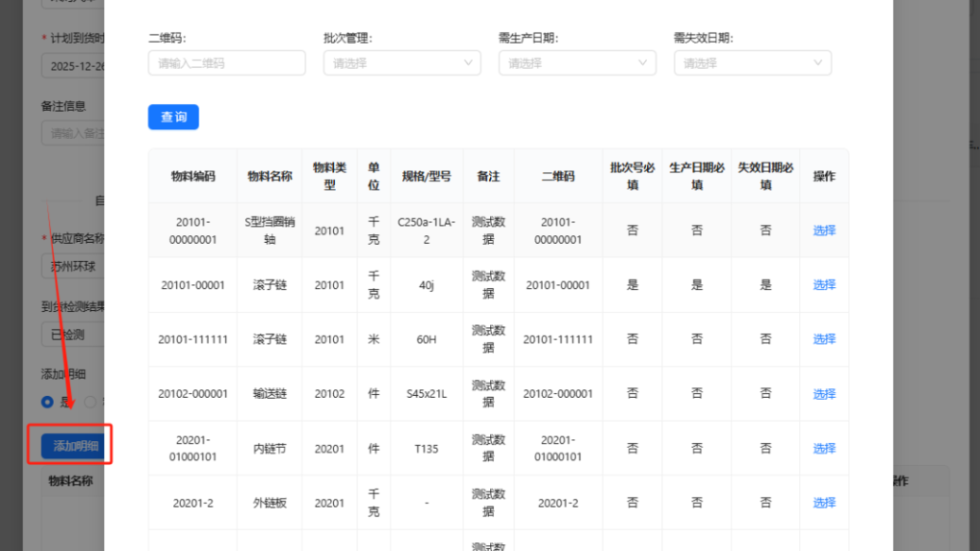This screenshot has width=980, height=551.
Task: Select the S型挡圈销轴 row via 选择
Action: 824,231
